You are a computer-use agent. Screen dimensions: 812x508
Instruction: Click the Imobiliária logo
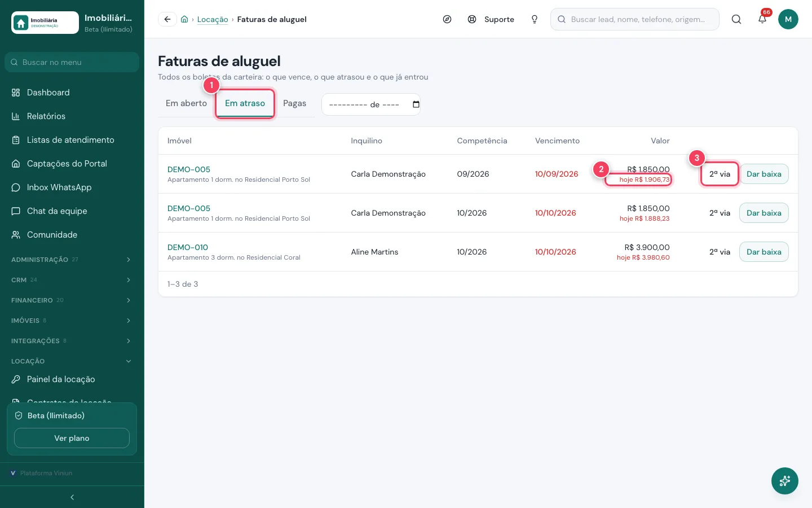point(45,23)
